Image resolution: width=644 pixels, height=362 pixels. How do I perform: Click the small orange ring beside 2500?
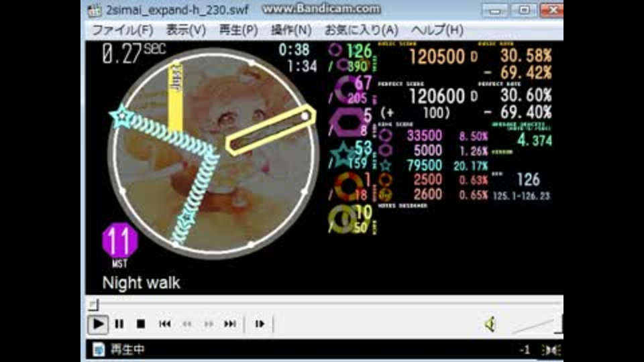(x=385, y=180)
